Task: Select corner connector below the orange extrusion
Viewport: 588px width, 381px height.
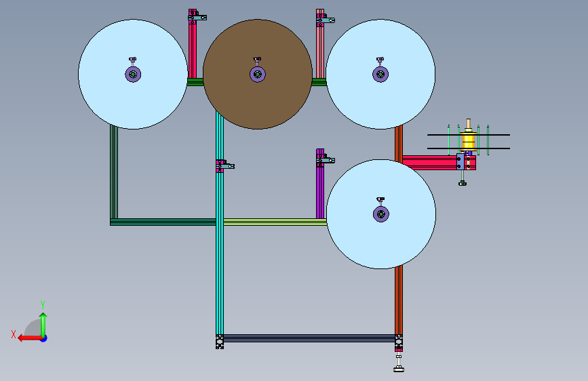Action: pyautogui.click(x=399, y=342)
